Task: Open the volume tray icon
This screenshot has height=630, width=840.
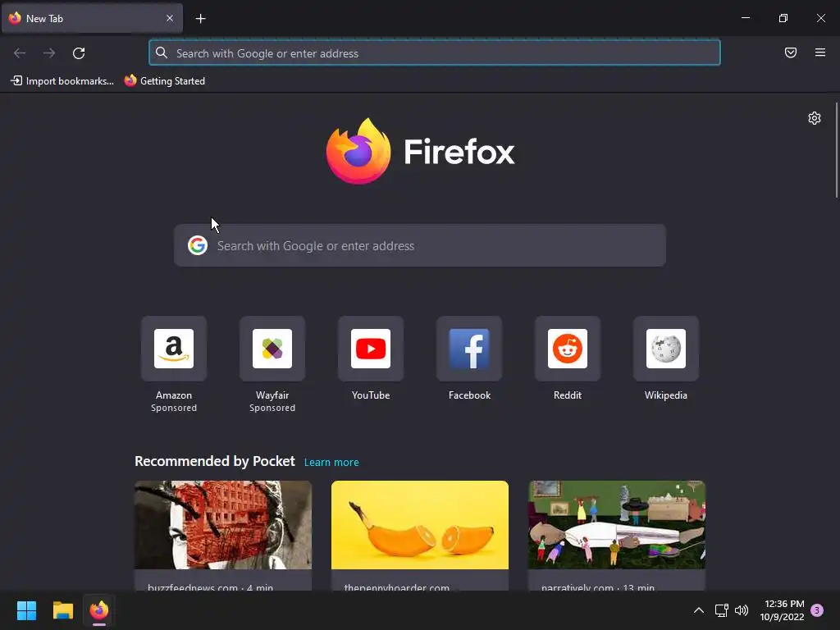Action: click(x=742, y=610)
